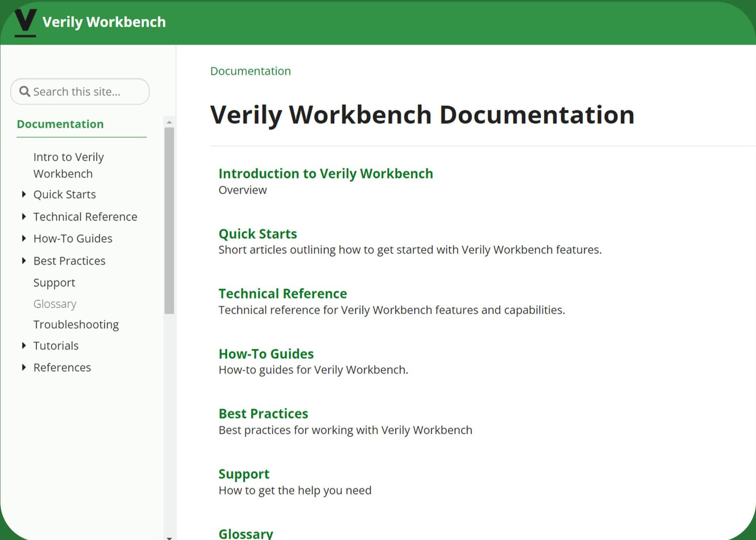This screenshot has height=540, width=756.
Task: Click sidebar scrollbar up arrow
Action: tap(169, 122)
